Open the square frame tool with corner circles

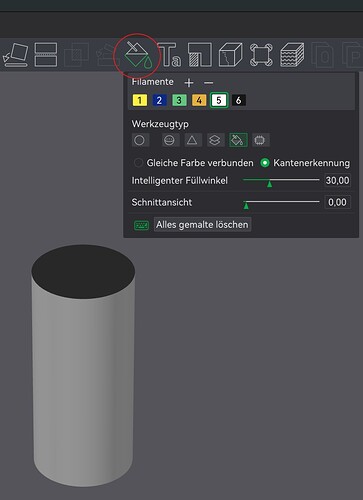(x=261, y=55)
